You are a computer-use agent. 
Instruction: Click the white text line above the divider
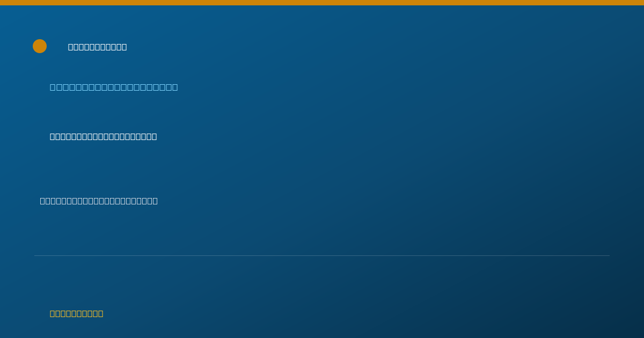click(99, 201)
